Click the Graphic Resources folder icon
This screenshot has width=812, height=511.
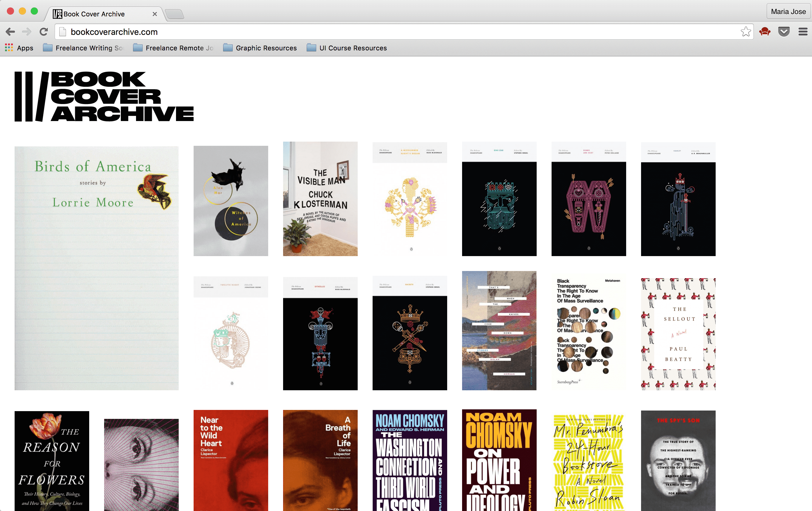(x=228, y=48)
